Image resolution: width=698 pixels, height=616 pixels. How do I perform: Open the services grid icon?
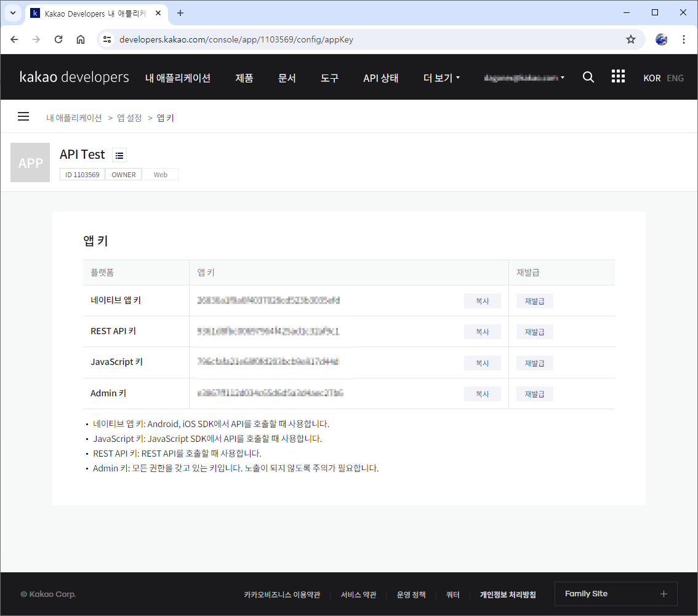pyautogui.click(x=618, y=76)
